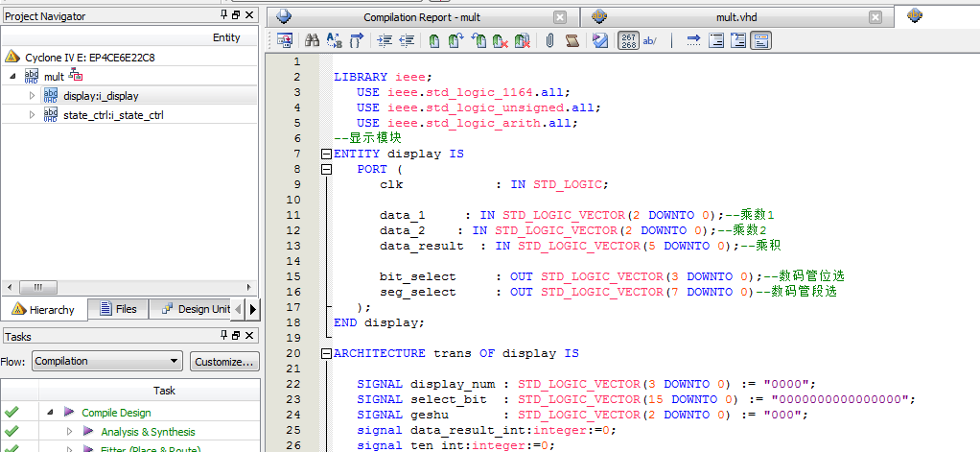The height and width of the screenshot is (452, 980).
Task: Expand the Analysis & Synthesis task
Action: coord(69,432)
